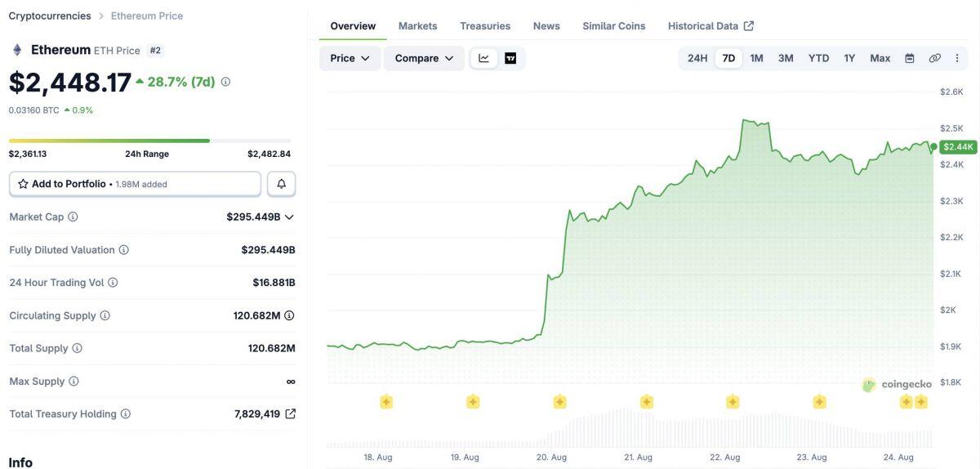This screenshot has width=980, height=469.
Task: Click the 24 Hour Trading Vol info icon
Action: point(113,283)
